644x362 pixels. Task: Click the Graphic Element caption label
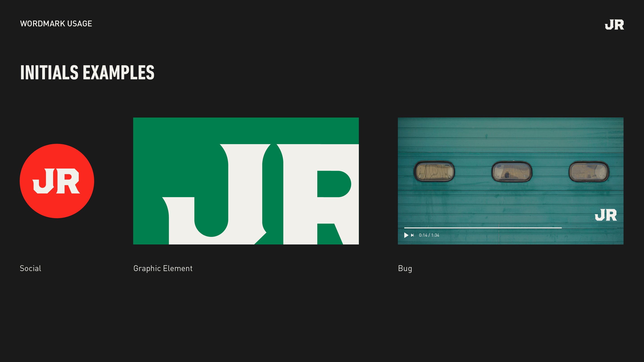click(163, 268)
